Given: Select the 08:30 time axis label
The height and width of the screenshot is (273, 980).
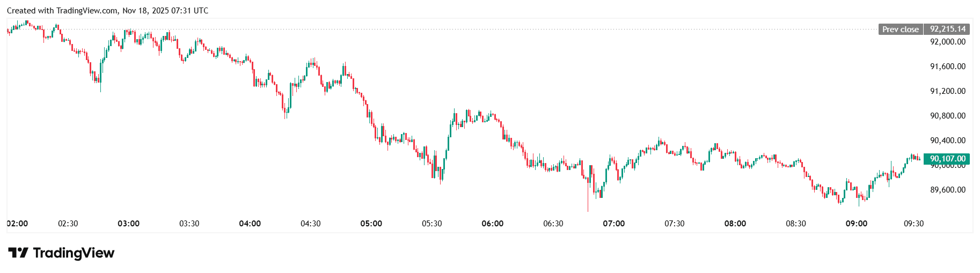Looking at the screenshot, I should (x=796, y=224).
